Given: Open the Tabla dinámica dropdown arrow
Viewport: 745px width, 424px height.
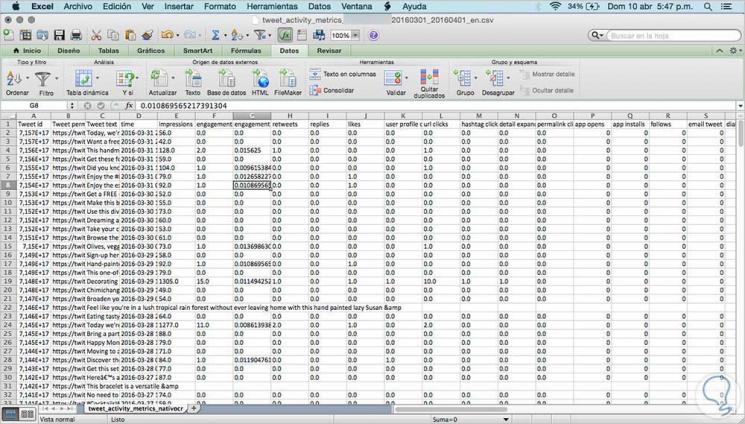Looking at the screenshot, I should [x=97, y=78].
